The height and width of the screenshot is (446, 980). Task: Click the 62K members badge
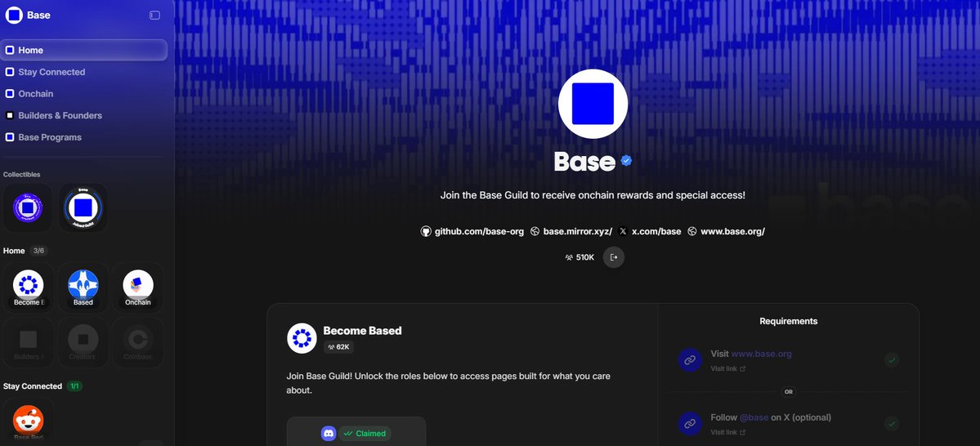click(338, 346)
